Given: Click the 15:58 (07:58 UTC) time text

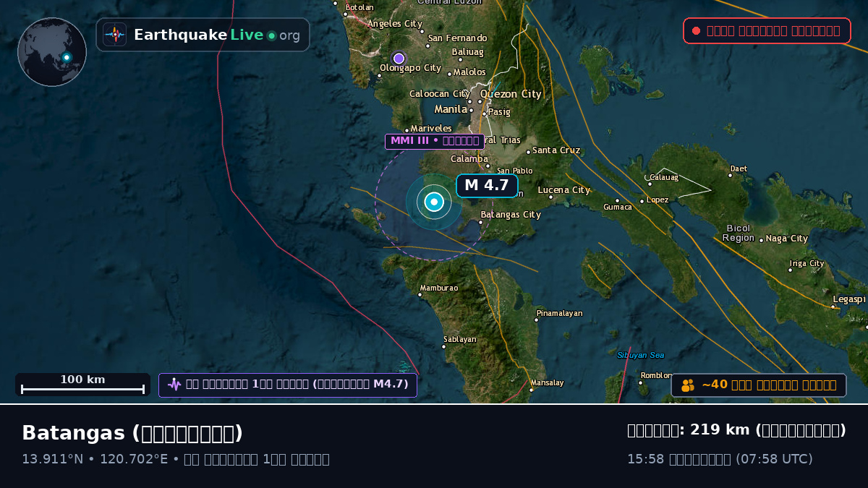Looking at the screenshot, I should click(720, 459).
